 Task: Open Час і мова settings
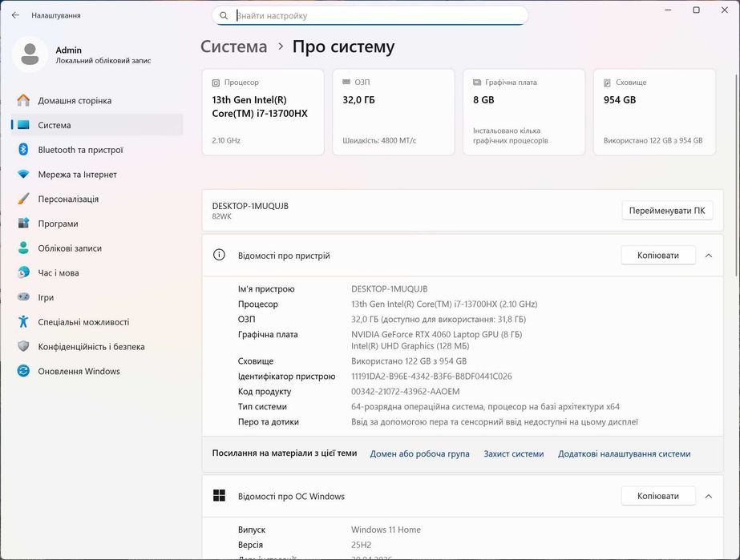[97, 272]
